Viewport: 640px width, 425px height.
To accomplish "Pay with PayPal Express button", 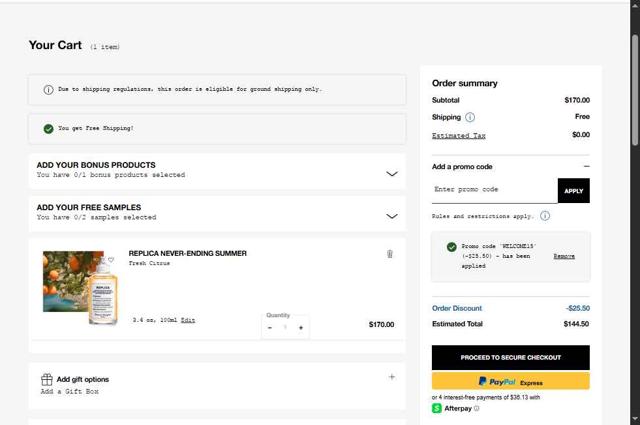I will [511, 382].
